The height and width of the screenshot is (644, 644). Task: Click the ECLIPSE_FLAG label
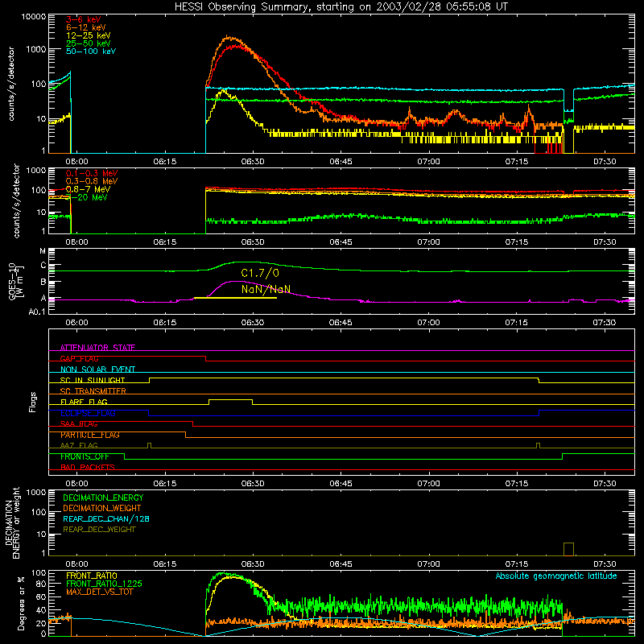click(x=88, y=413)
